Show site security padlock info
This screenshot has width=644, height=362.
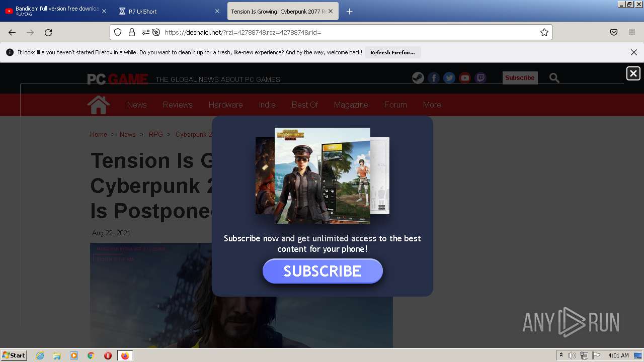point(132,32)
